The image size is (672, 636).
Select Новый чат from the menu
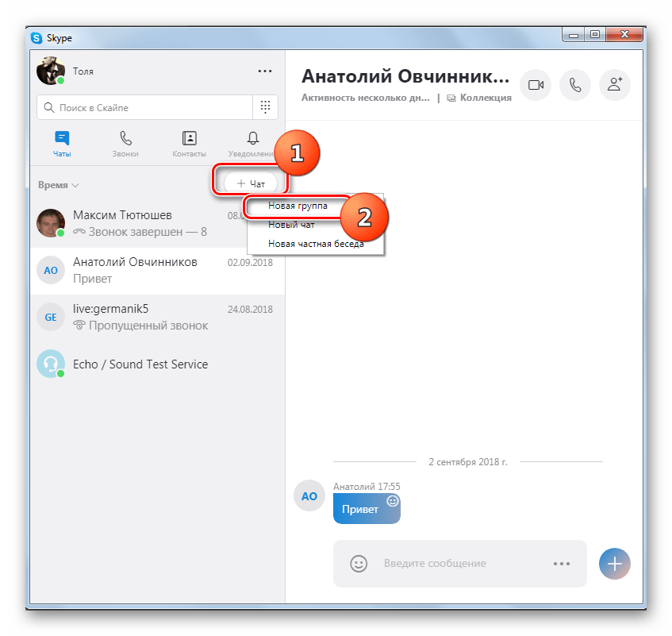pyautogui.click(x=291, y=225)
